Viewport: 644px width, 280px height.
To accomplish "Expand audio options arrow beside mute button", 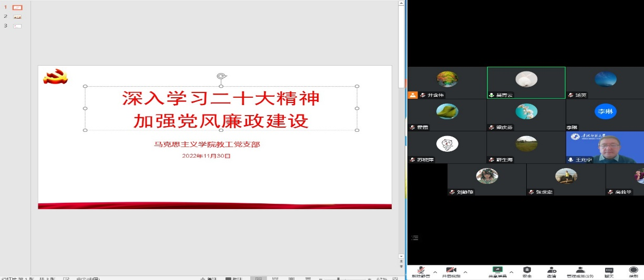I will (x=435, y=272).
